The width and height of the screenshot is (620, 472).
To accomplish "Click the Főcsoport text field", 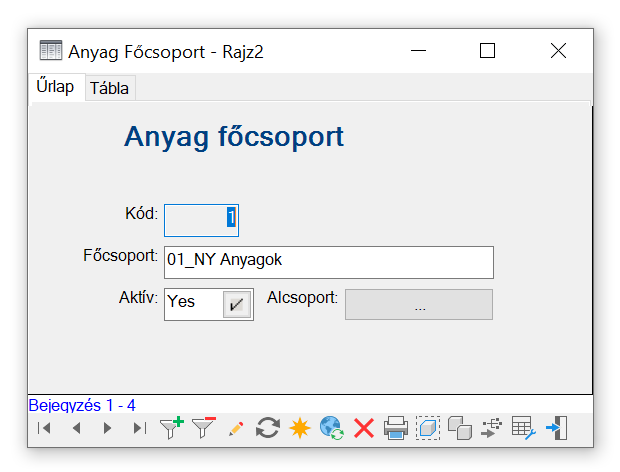I will point(329,262).
